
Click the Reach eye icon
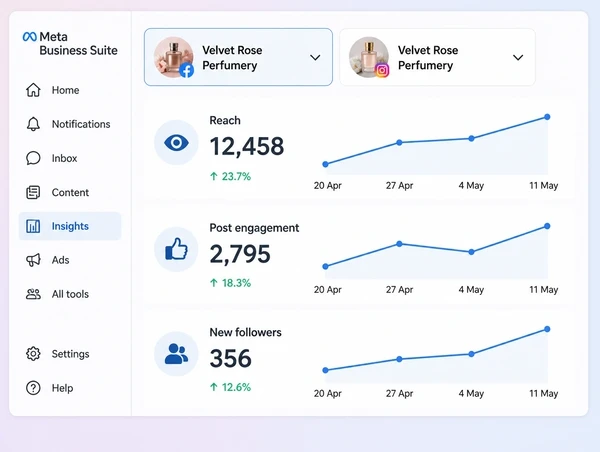(176, 143)
